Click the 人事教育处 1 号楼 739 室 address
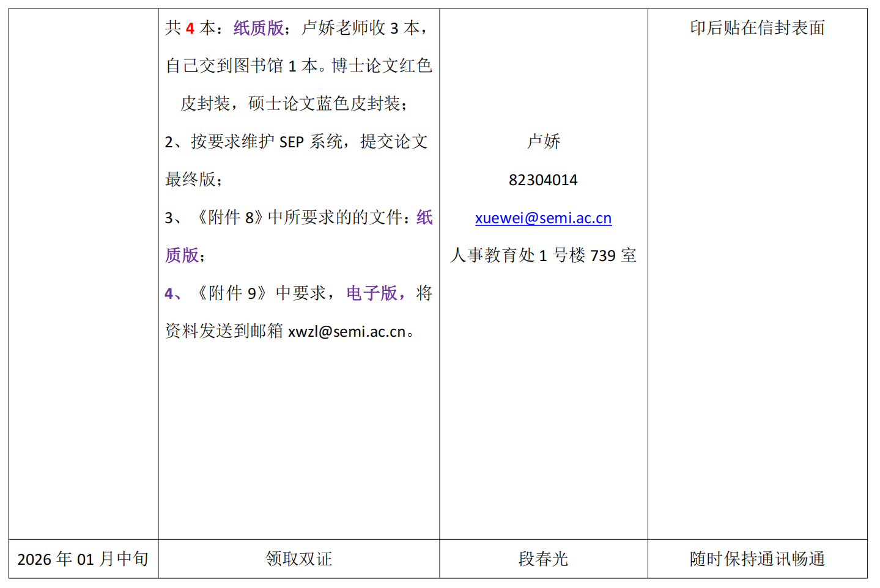 point(543,255)
